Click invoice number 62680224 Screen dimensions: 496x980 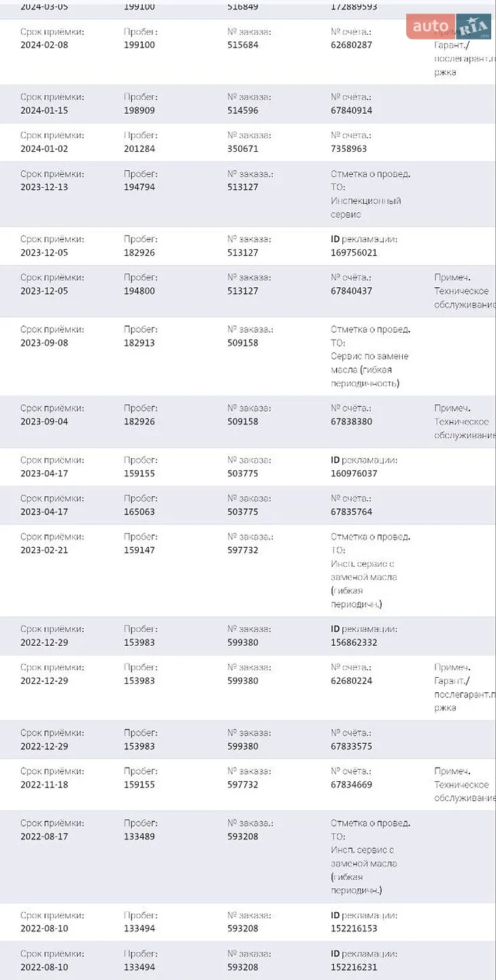pos(351,681)
